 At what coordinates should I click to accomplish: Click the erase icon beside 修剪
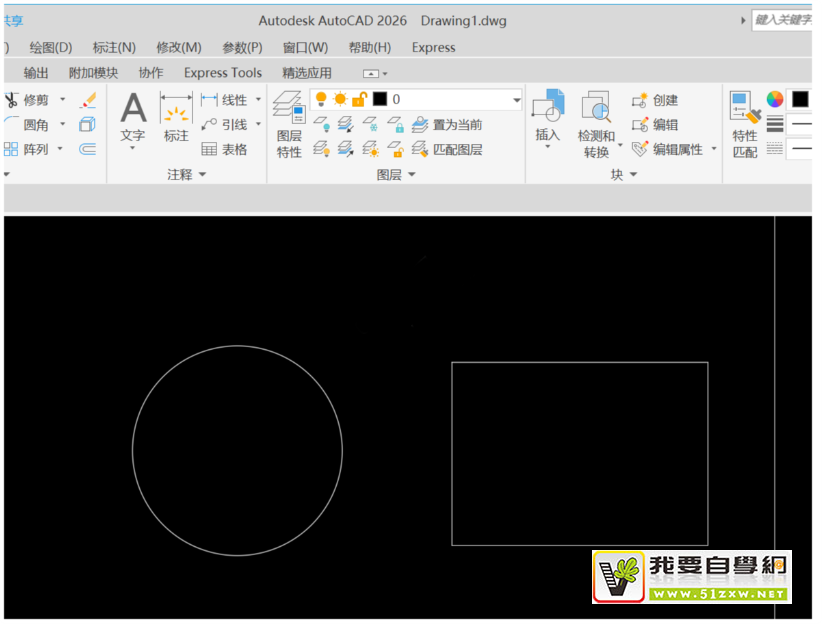(88, 100)
